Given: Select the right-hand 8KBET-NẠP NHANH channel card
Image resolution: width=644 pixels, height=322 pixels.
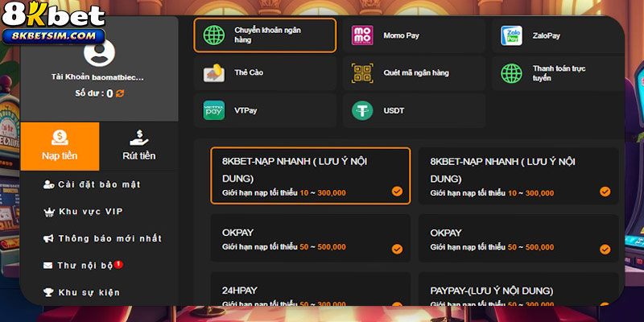Looking at the screenshot, I should 518,175.
